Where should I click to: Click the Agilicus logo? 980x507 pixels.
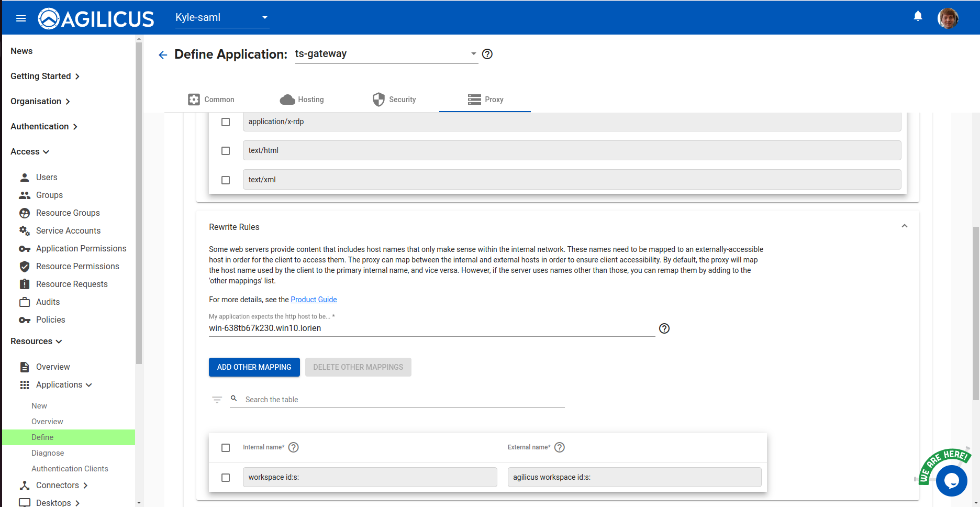(x=96, y=17)
